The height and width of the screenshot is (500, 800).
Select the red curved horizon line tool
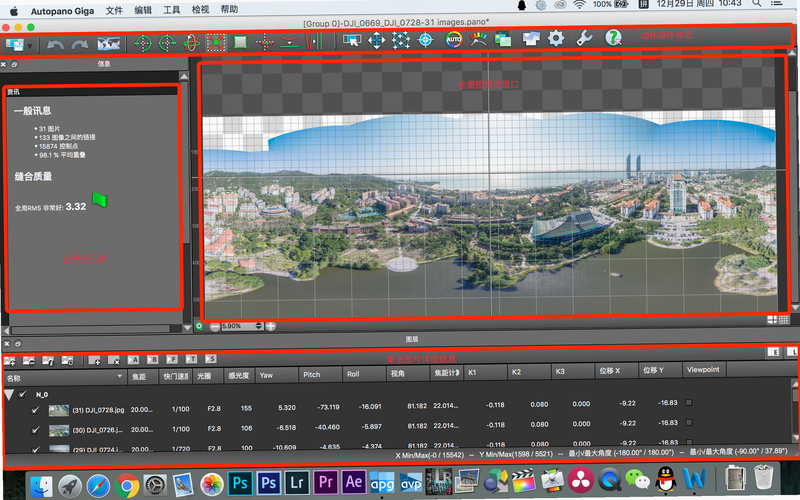[x=289, y=42]
